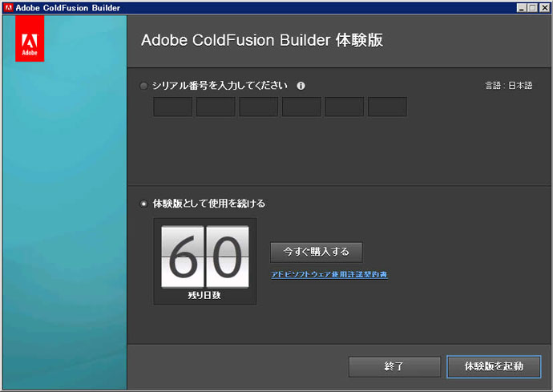
Task: Click the 体験版として使用を続ける label
Action: tap(209, 204)
